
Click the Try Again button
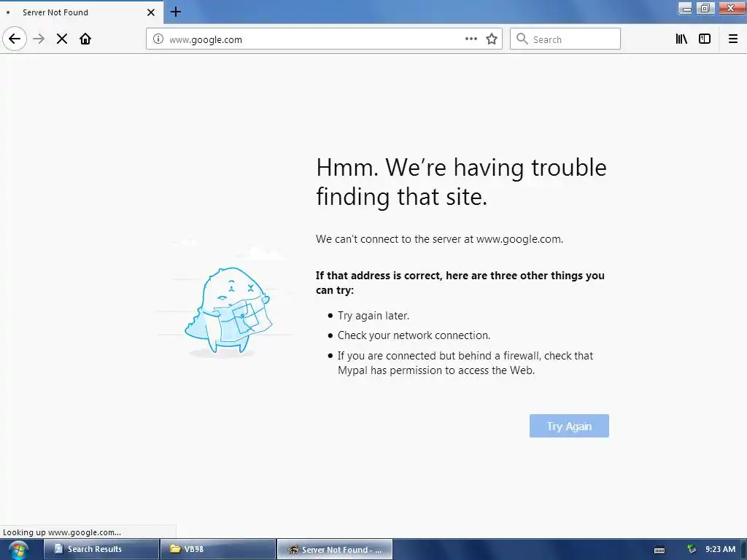(569, 426)
